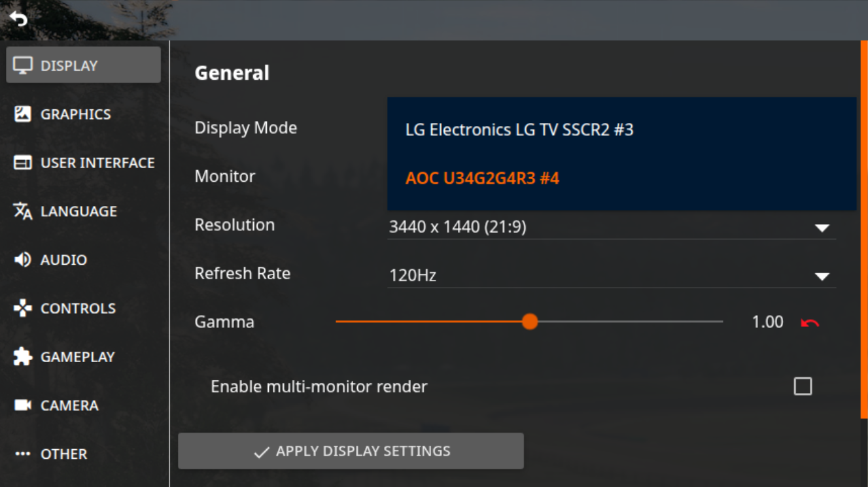This screenshot has width=868, height=487.
Task: Click the Gameplay puzzle piece icon
Action: point(23,357)
